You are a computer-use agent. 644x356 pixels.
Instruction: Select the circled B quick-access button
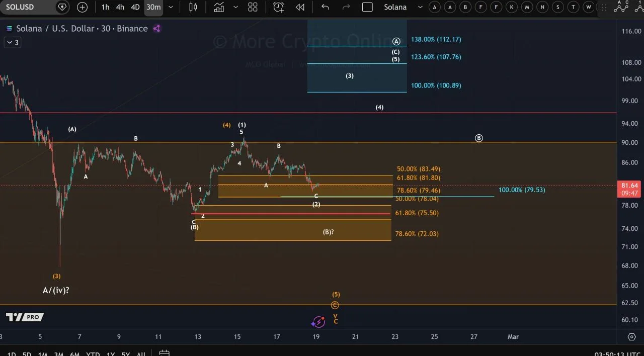click(466, 7)
